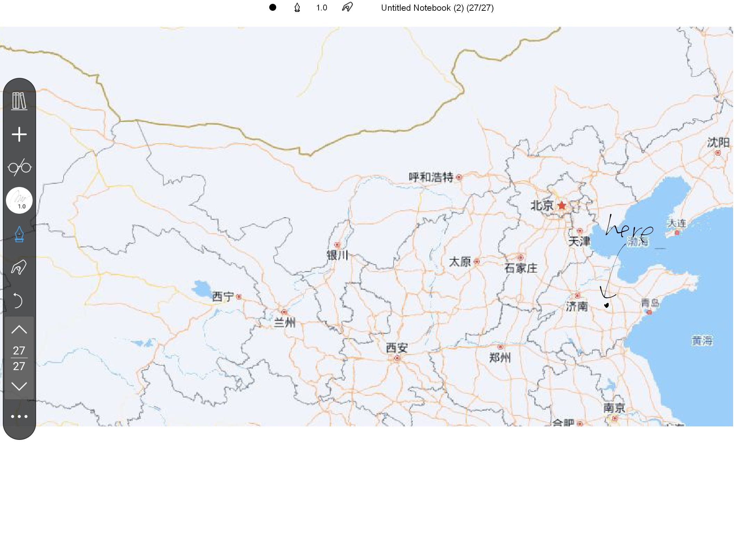This screenshot has width=756, height=556.
Task: Open stroke width 1.0 preview circle
Action: (19, 201)
